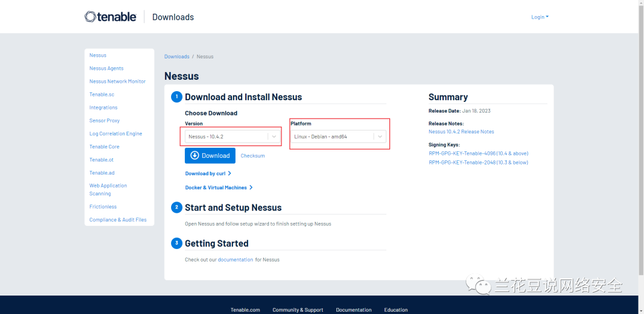Expand the Nessus version dropdown

tap(274, 136)
